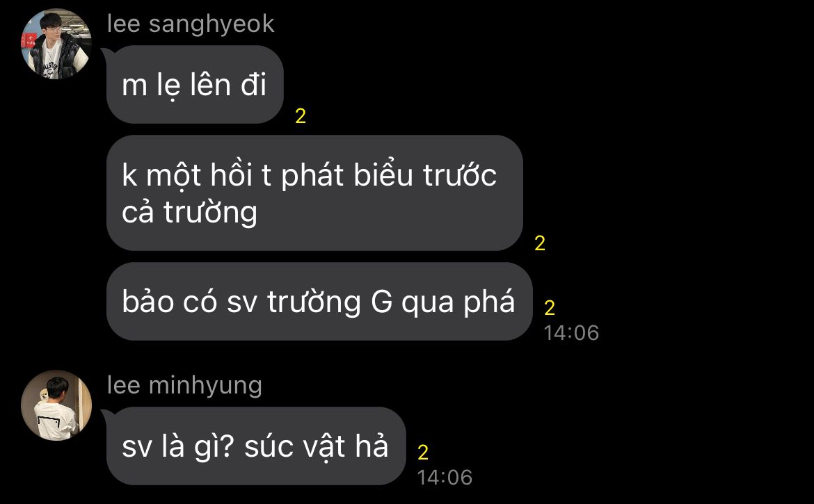Click yellow unread count beside 'qua phá' message
The height and width of the screenshot is (504, 814).
coord(550,308)
